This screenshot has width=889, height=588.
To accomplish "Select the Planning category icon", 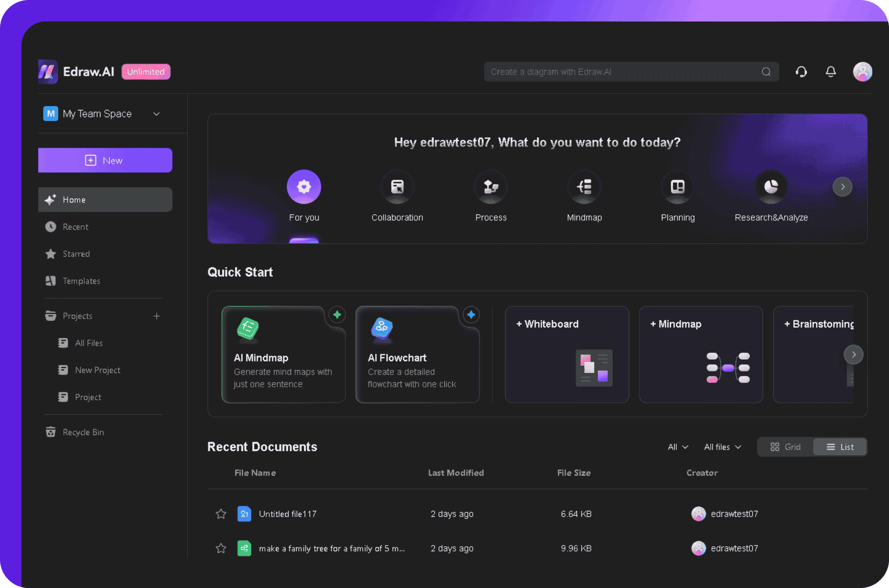I will tap(677, 187).
